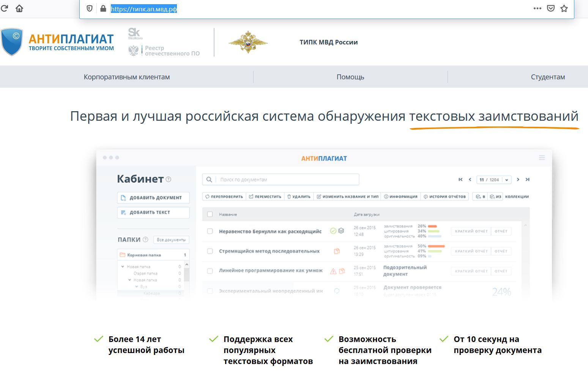Click the 24% progress value
The width and height of the screenshot is (588, 372).
pyautogui.click(x=501, y=292)
